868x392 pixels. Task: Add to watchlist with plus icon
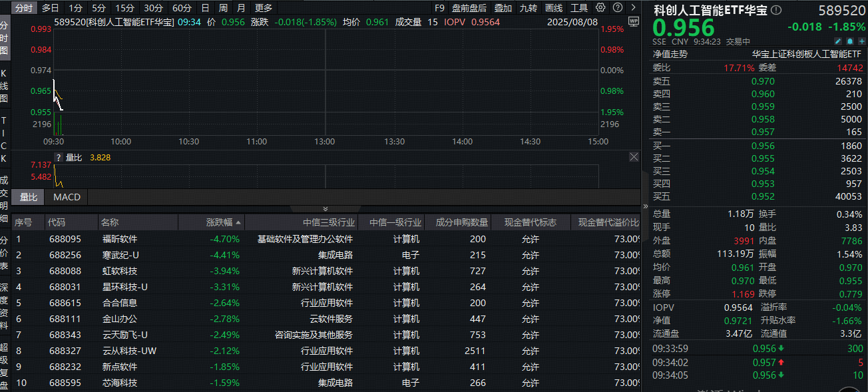click(861, 41)
